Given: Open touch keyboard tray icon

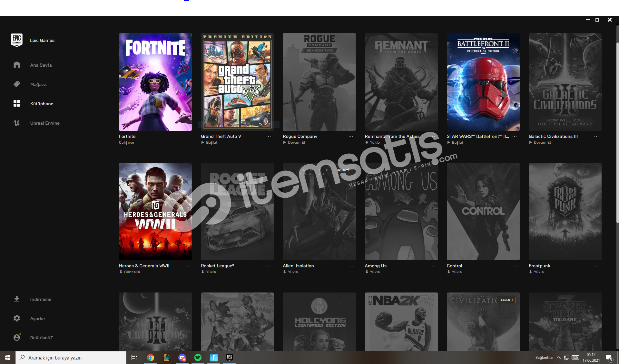Looking at the screenshot, I should 575,358.
